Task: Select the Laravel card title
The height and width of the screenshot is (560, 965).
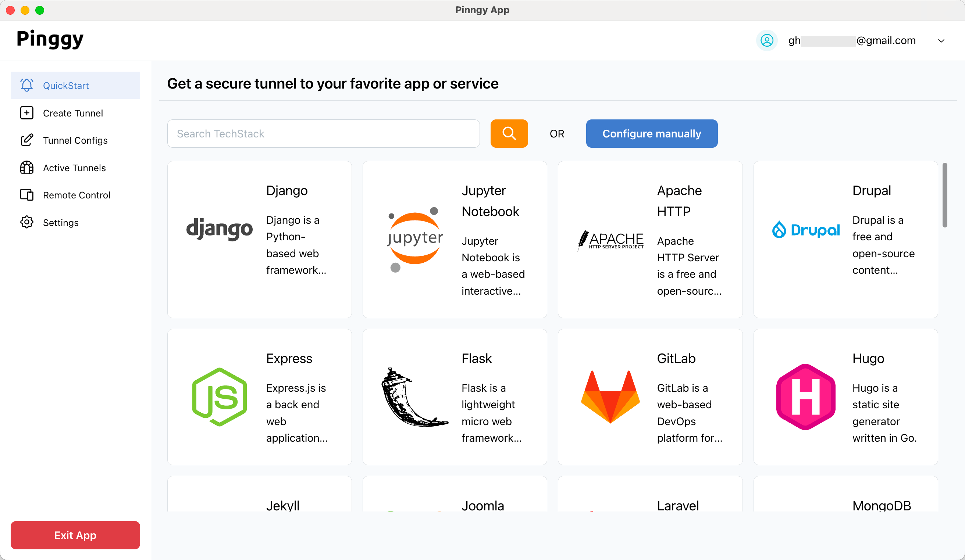Action: click(678, 505)
